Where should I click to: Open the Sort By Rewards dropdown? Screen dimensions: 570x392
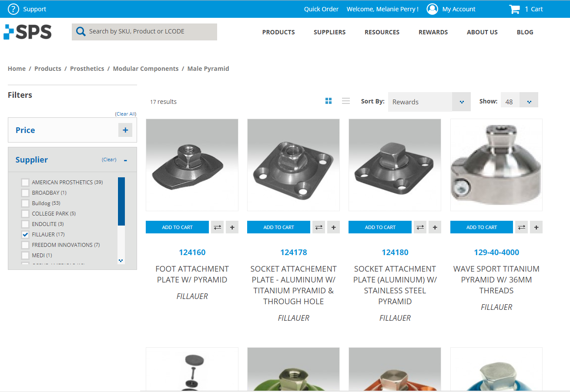429,102
